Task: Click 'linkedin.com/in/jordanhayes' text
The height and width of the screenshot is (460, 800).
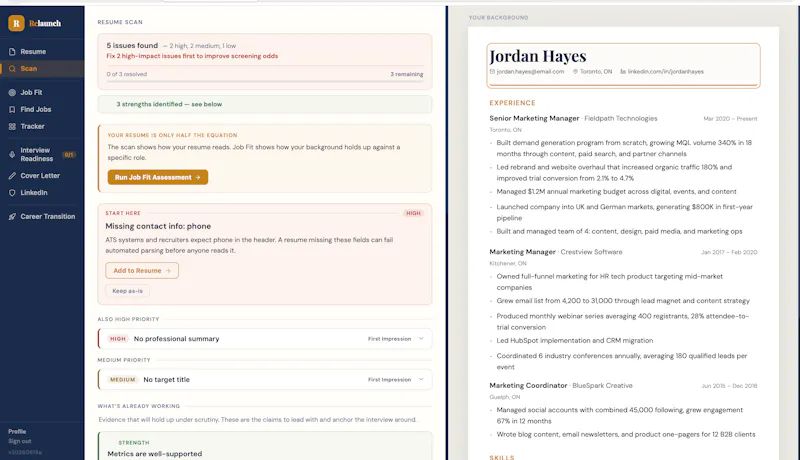Action: [665, 71]
